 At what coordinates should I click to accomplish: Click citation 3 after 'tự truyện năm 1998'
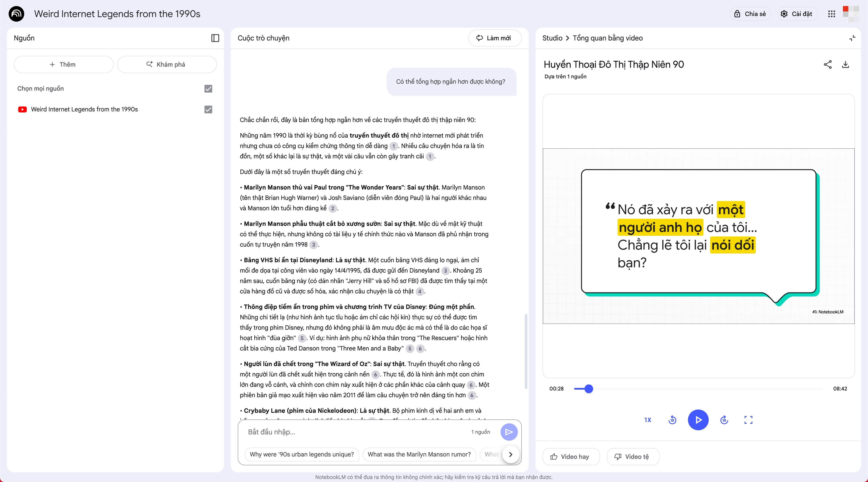(314, 245)
